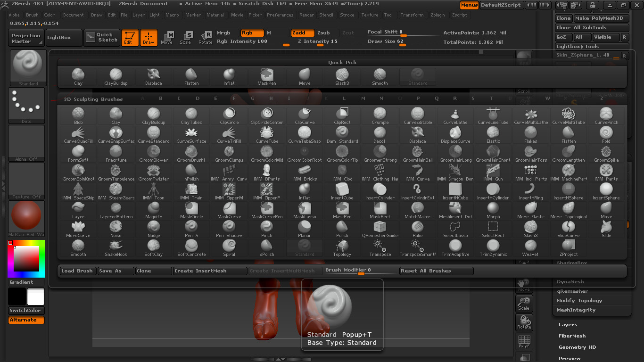Pick the ClipCurve brush
The height and width of the screenshot is (362, 644).
(305, 116)
